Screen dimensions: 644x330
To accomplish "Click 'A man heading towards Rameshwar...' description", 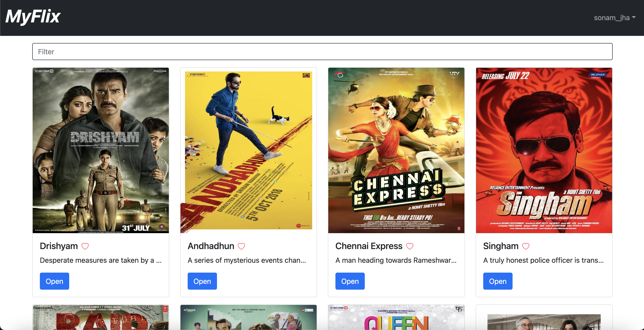I will (x=396, y=261).
